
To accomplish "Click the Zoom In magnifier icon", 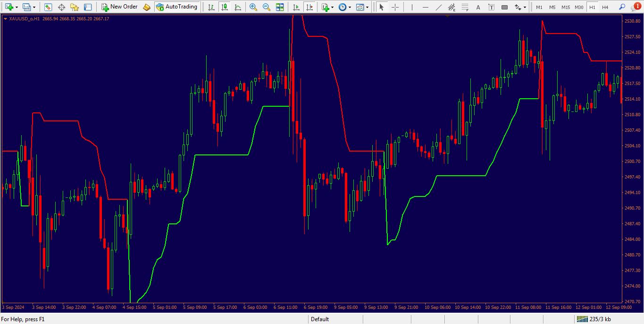I will point(253,7).
